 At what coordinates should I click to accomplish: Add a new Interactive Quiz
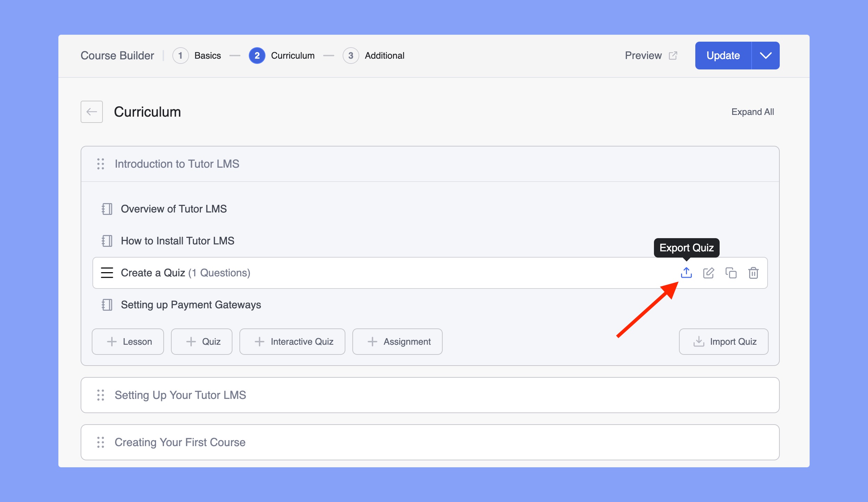tap(292, 342)
